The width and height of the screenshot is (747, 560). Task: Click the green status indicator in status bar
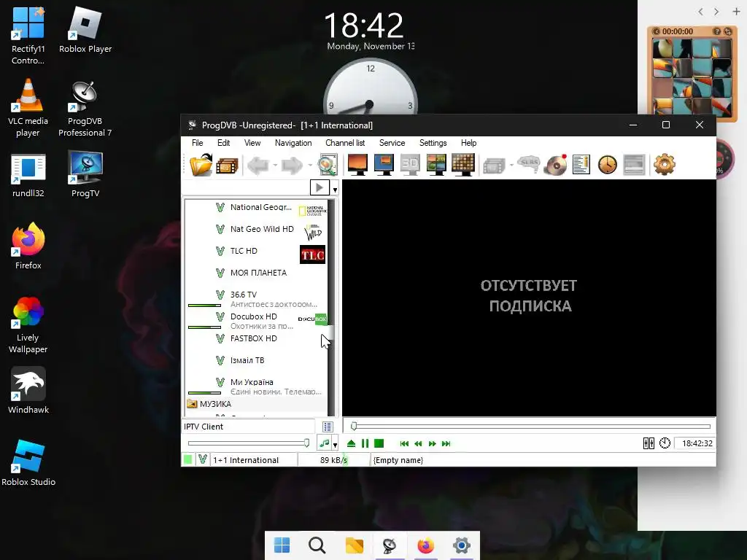(x=187, y=459)
